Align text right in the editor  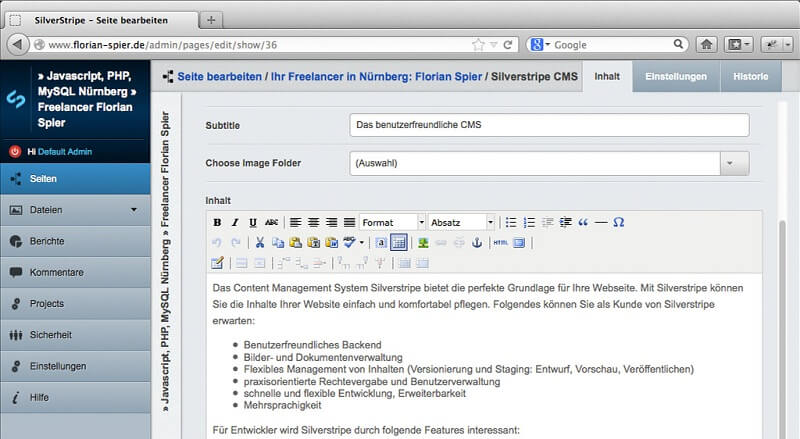[332, 223]
